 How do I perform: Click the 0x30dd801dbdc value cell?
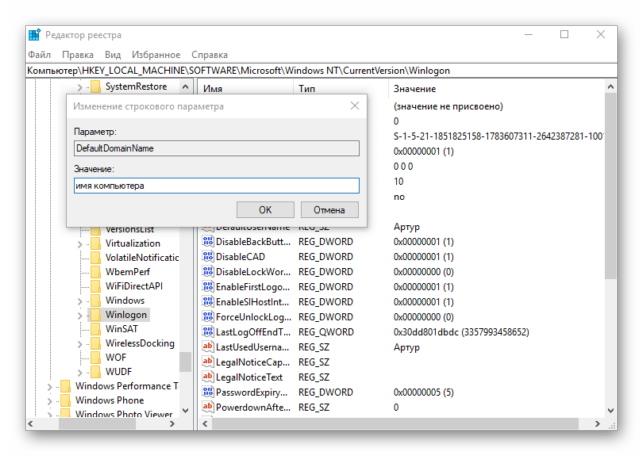461,332
